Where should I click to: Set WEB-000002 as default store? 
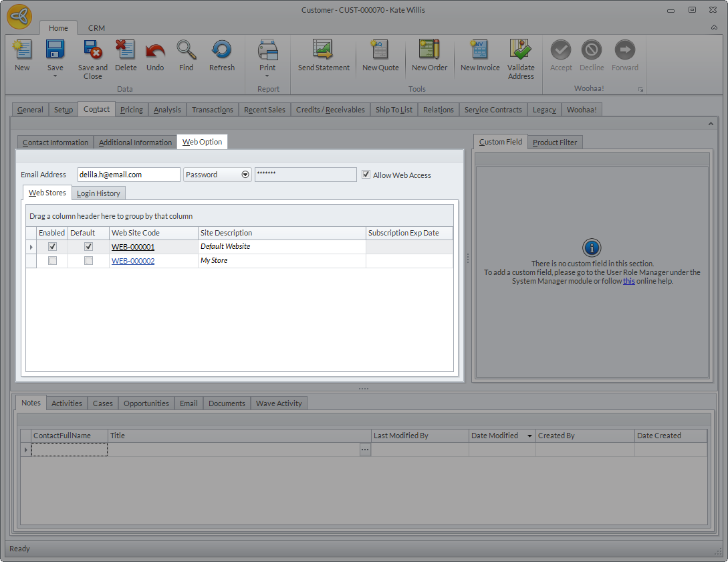[x=88, y=261]
